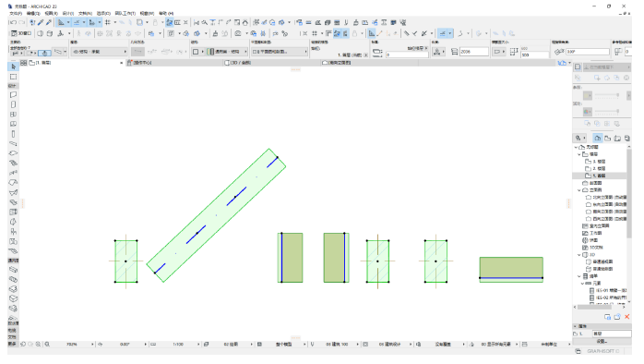Image resolution: width=644 pixels, height=364 pixels.
Task: Click the red delete X in navigator
Action: tap(627, 317)
